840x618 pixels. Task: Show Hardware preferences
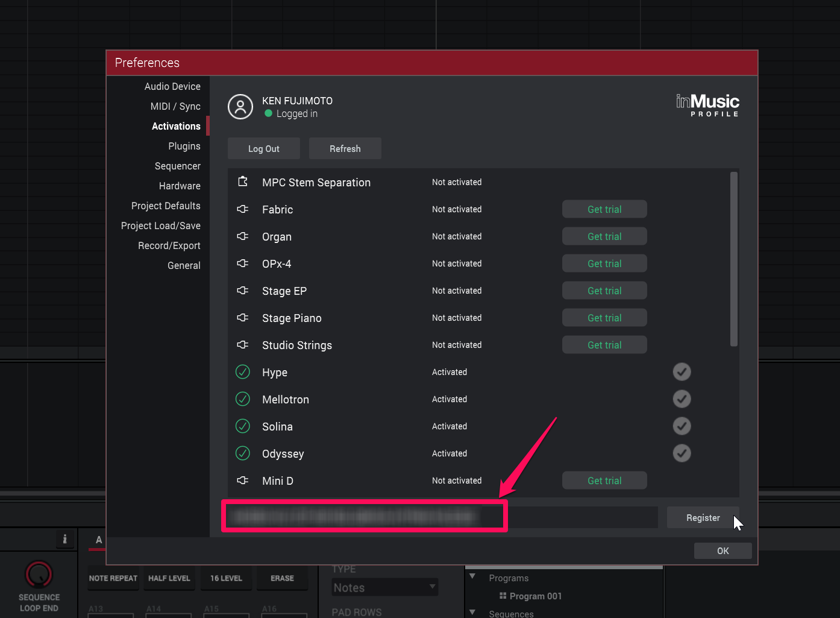180,186
